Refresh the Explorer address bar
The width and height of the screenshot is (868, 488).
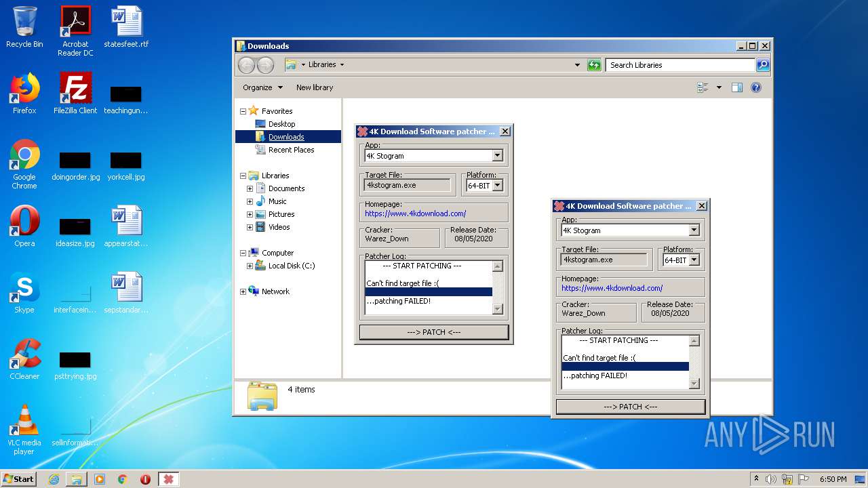[594, 65]
